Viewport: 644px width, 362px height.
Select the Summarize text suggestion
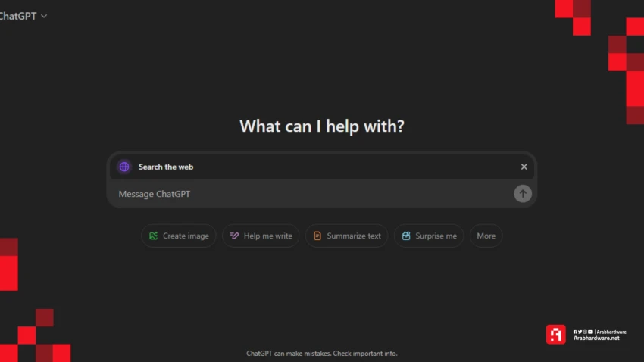347,236
